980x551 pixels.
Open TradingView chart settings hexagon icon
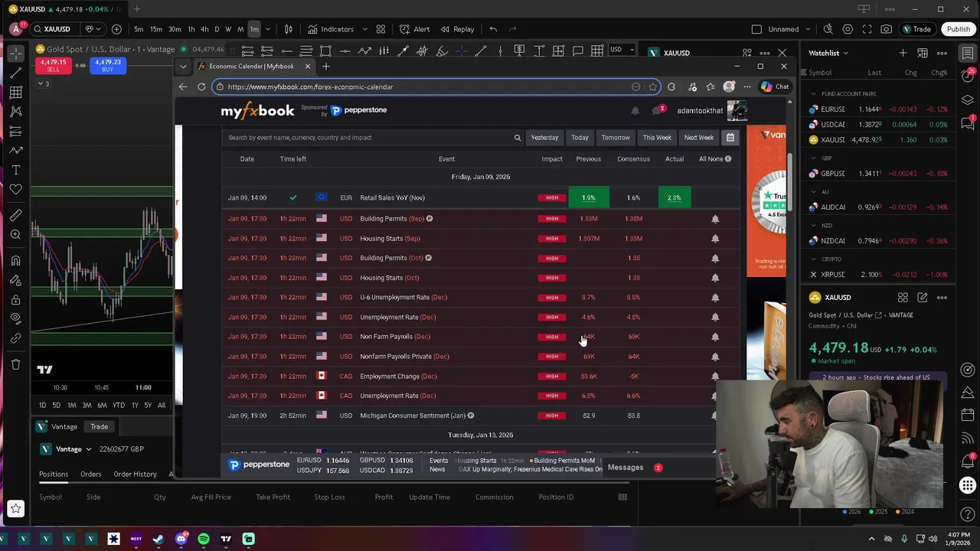pos(848,29)
